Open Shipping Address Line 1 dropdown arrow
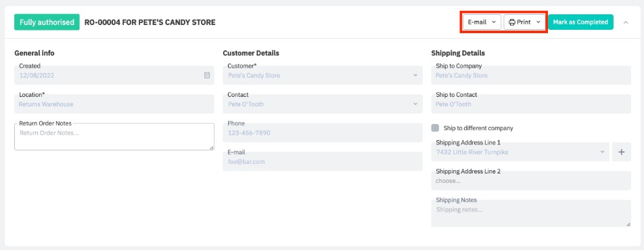This screenshot has height=250, width=644. click(602, 152)
